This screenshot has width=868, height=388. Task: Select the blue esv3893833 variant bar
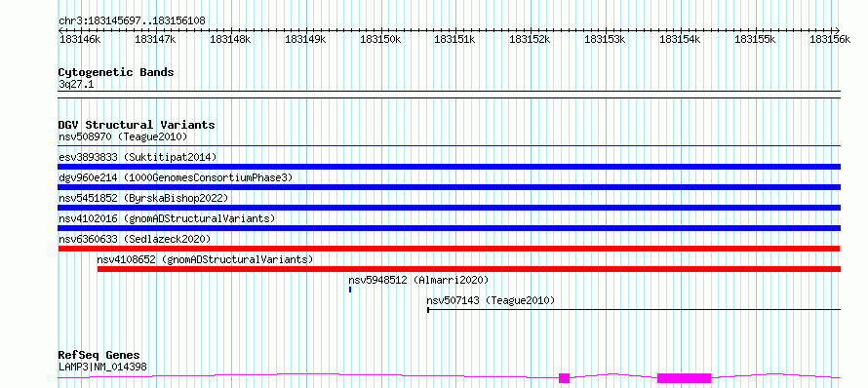coord(450,167)
